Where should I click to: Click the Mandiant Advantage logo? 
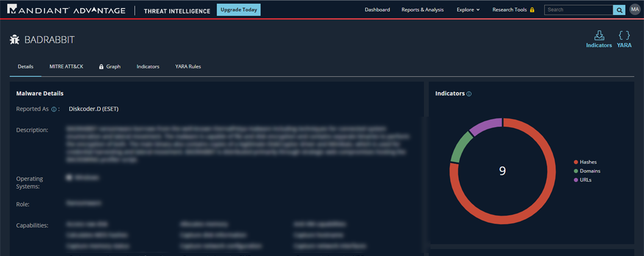click(66, 10)
